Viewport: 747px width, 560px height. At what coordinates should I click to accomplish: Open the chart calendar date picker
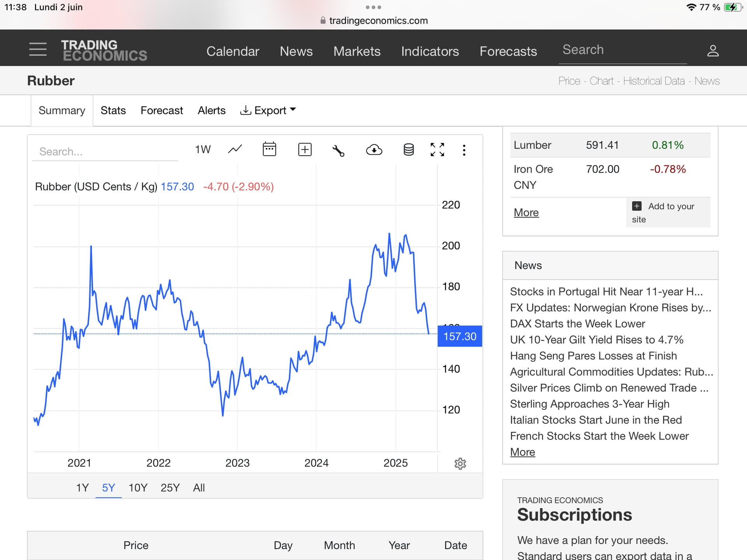[x=269, y=149]
